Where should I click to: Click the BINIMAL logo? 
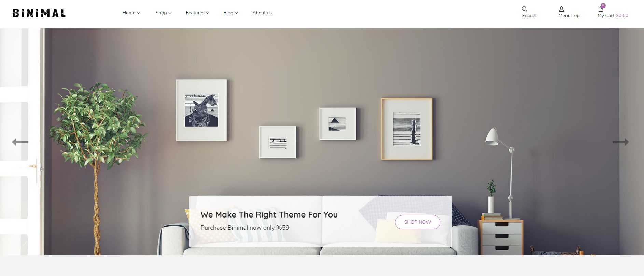pos(39,13)
